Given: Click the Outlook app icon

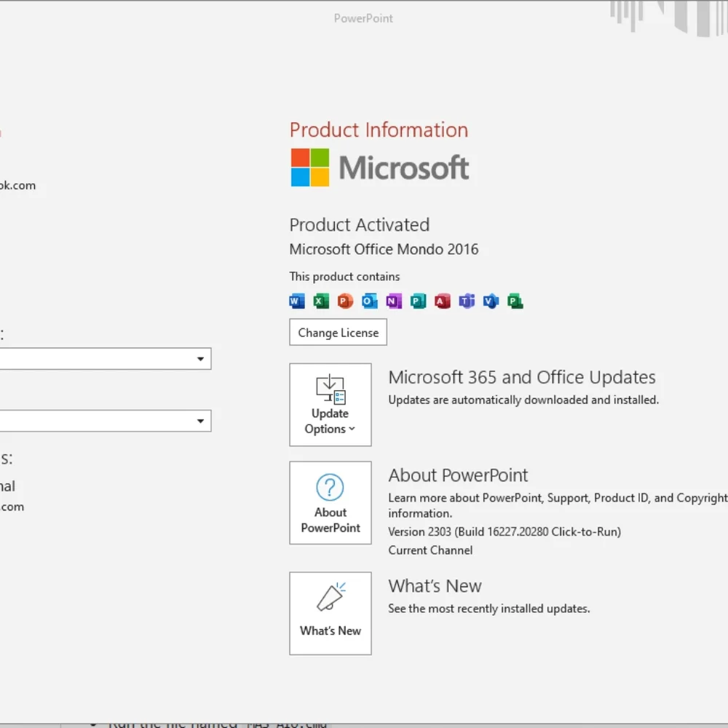Looking at the screenshot, I should (369, 301).
